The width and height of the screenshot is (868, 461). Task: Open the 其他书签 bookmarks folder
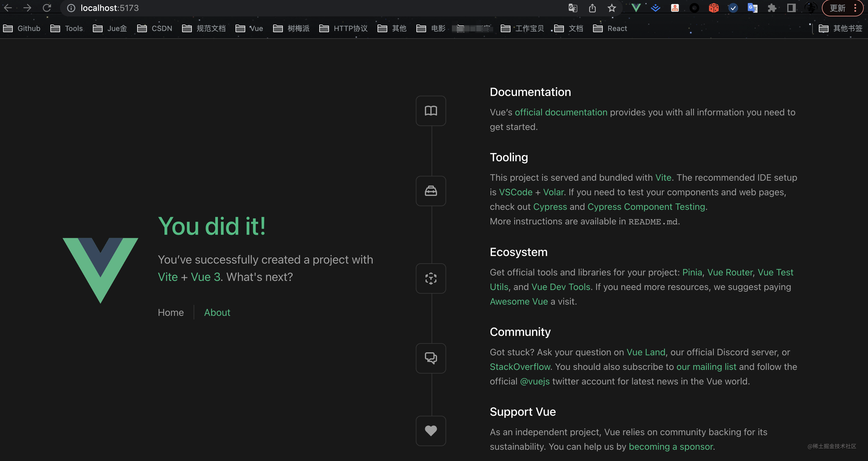(842, 28)
